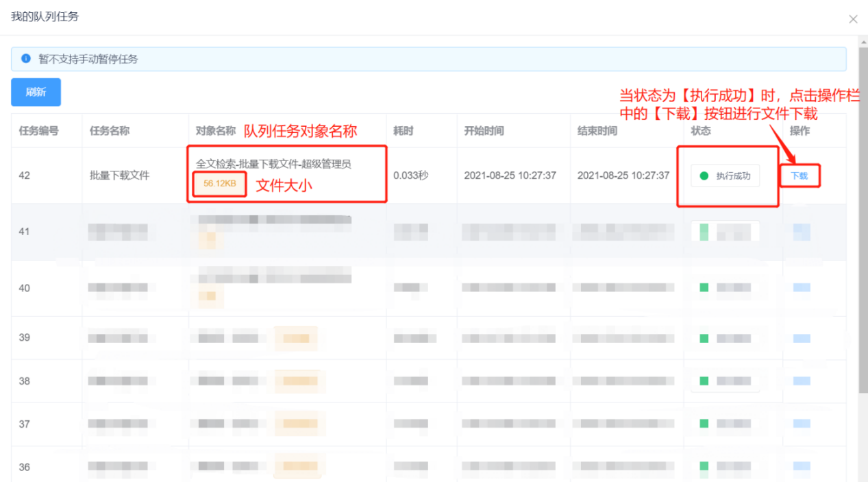
Task: Click the 执行成功 status tag
Action: pos(725,176)
